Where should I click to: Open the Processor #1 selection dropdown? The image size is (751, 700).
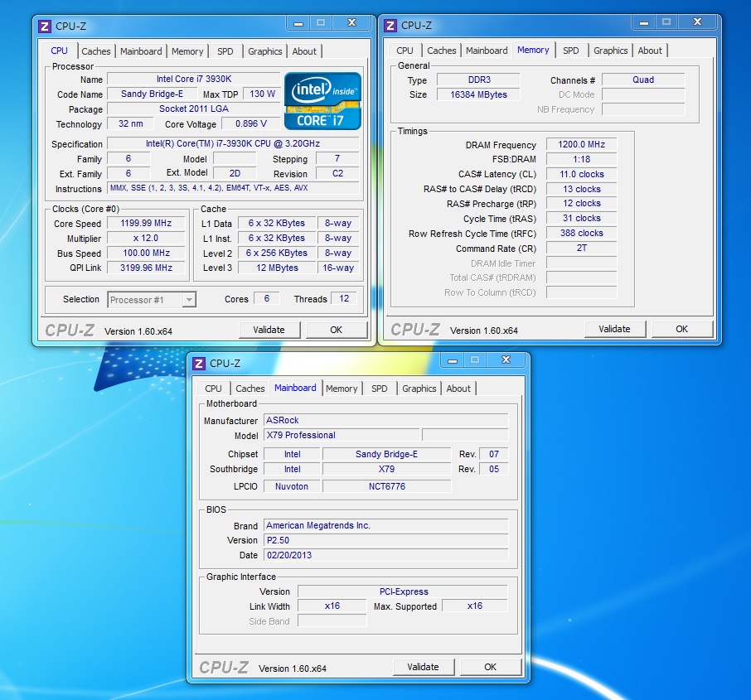152,300
